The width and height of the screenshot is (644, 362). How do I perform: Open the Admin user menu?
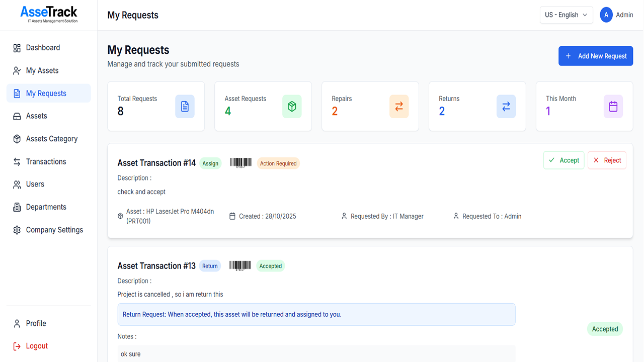[x=624, y=15]
